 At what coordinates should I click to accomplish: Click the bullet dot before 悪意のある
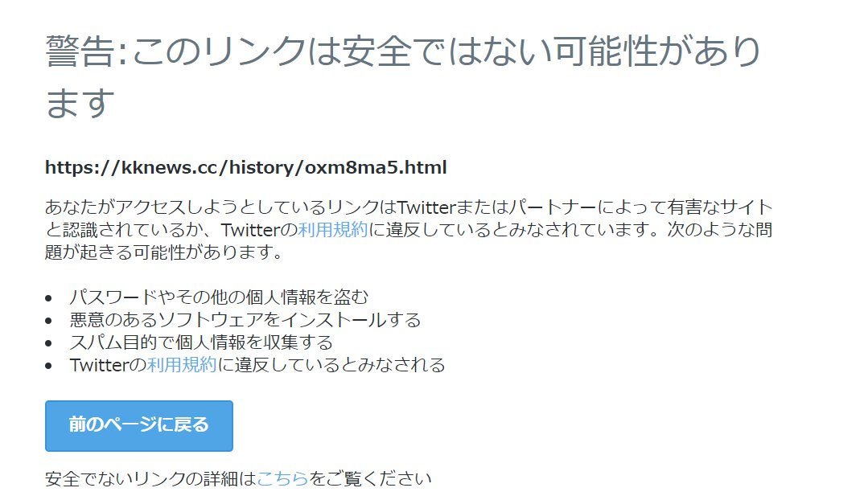pyautogui.click(x=49, y=321)
